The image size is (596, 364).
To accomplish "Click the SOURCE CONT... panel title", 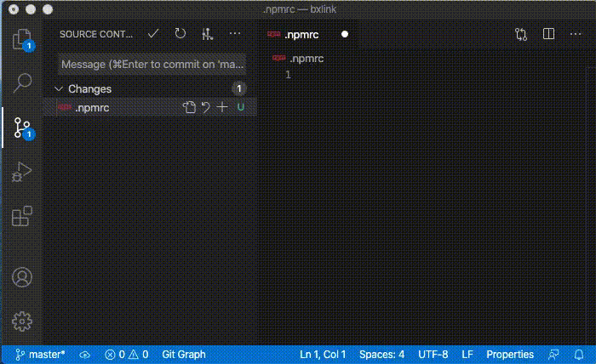I will tap(96, 34).
